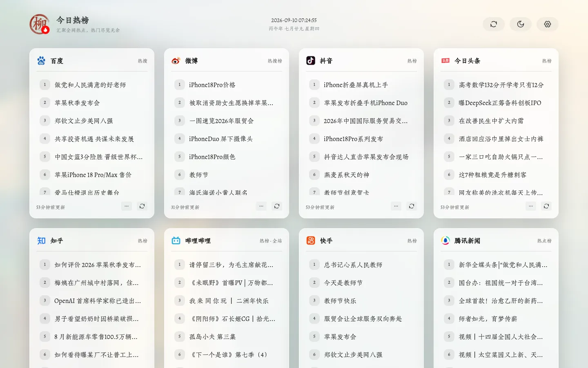Image resolution: width=588 pixels, height=368 pixels.
Task: Open more options on 百度 card
Action: coord(127,206)
